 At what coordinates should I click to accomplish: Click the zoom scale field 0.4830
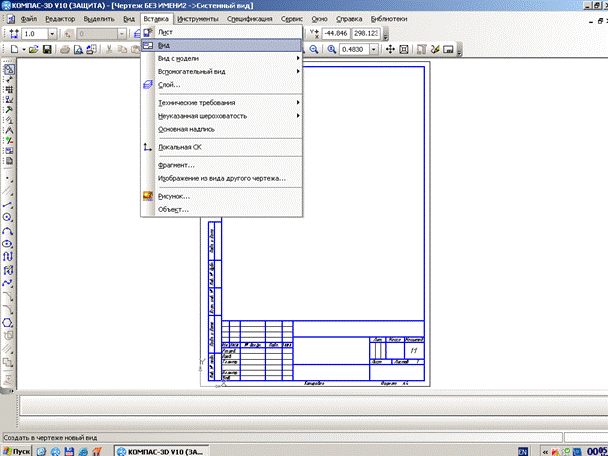click(x=354, y=50)
